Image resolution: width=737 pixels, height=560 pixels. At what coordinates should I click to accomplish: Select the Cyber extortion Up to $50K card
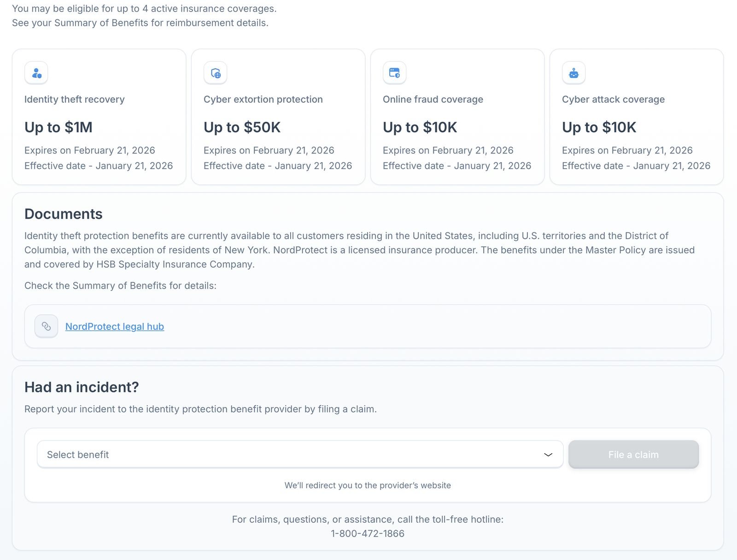click(242, 127)
